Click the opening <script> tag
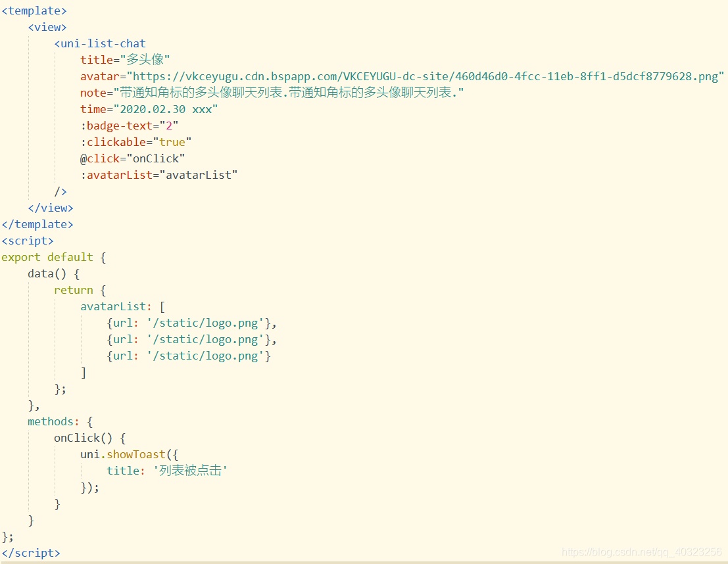The image size is (728, 564). (28, 241)
